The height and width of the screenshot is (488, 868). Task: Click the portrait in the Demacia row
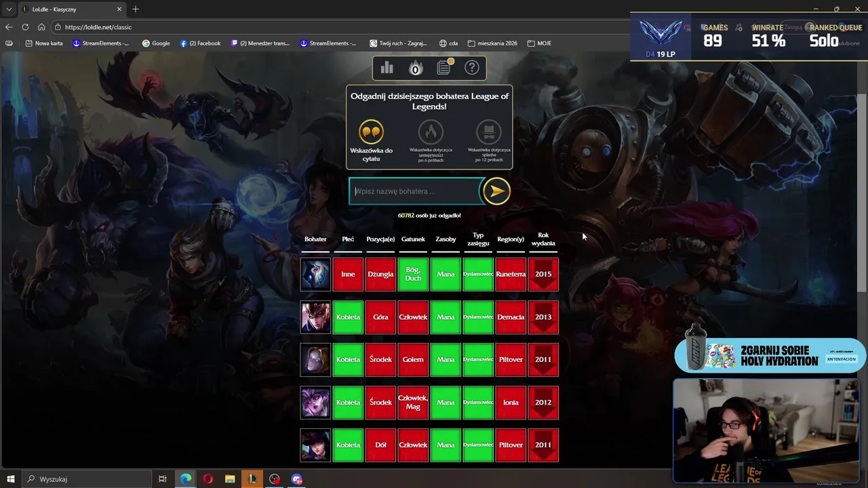(315, 317)
